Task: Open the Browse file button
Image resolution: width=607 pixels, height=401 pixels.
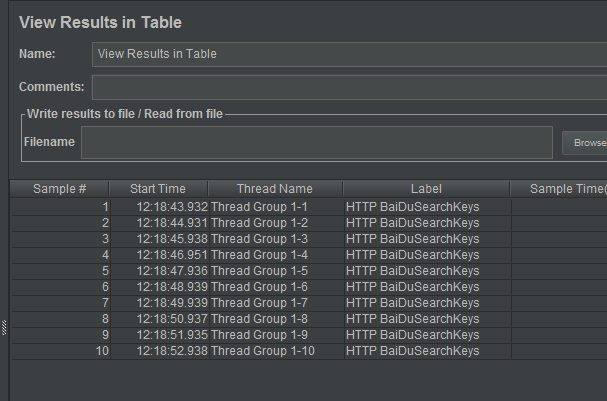Action: click(x=585, y=143)
